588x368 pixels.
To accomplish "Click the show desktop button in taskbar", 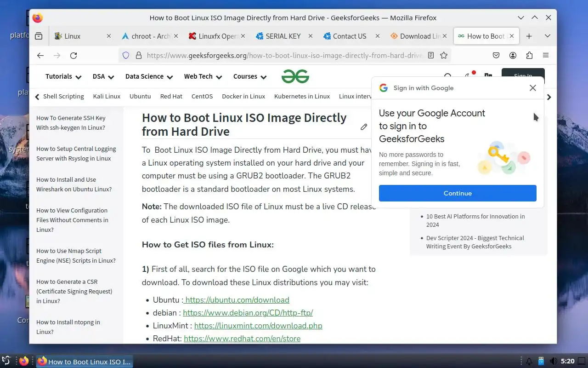I will pyautogui.click(x=582, y=362).
